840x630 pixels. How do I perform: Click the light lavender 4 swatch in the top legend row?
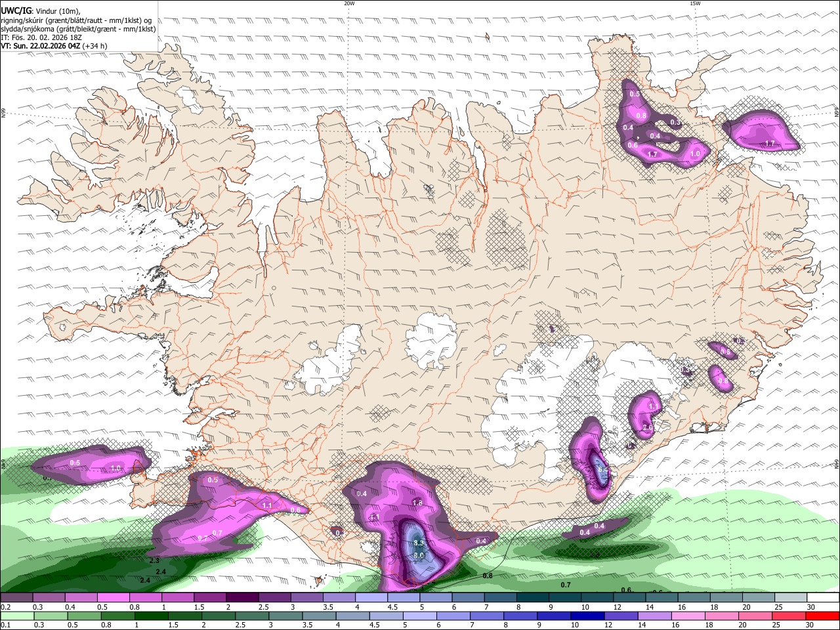[371, 598]
